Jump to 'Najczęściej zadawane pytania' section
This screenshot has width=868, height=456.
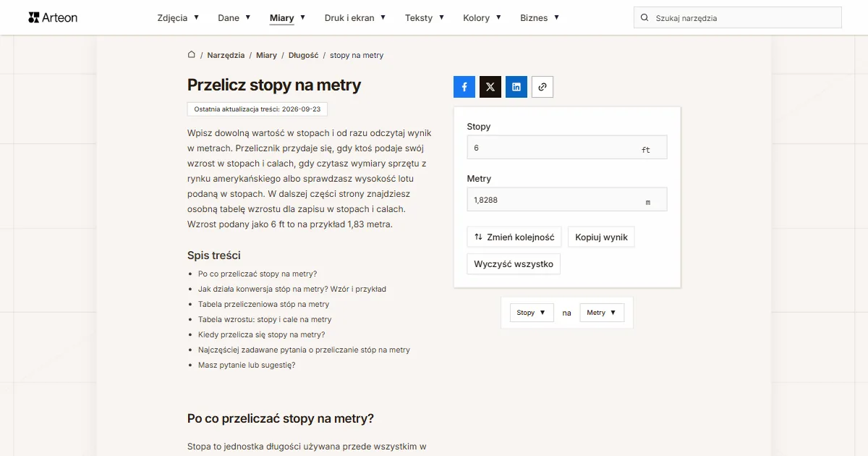304,350
